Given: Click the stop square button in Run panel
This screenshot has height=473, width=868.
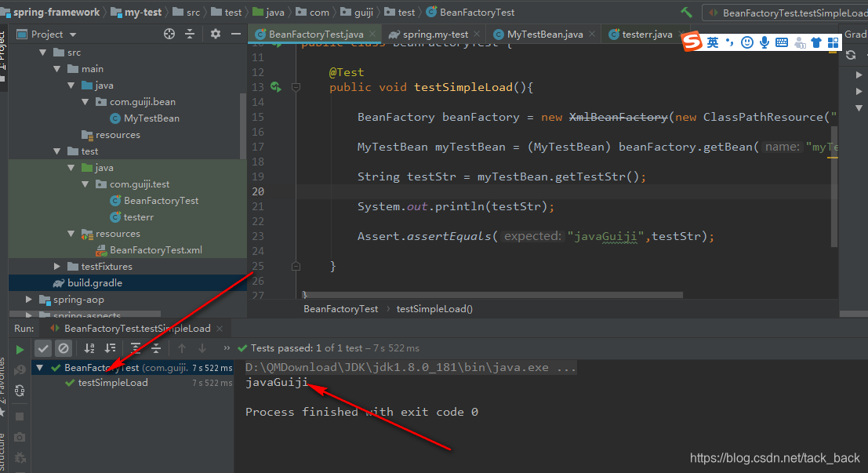Looking at the screenshot, I should tap(20, 416).
